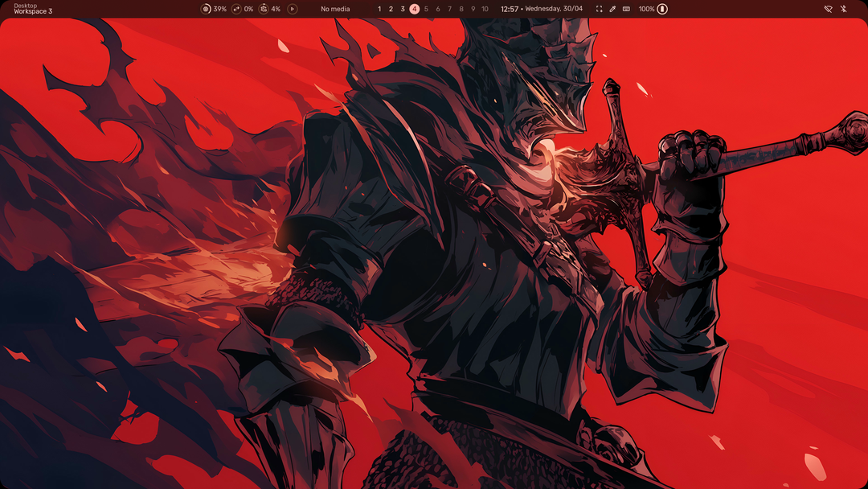This screenshot has height=489, width=868.
Task: Click the battery icon showing 100%
Action: [662, 9]
